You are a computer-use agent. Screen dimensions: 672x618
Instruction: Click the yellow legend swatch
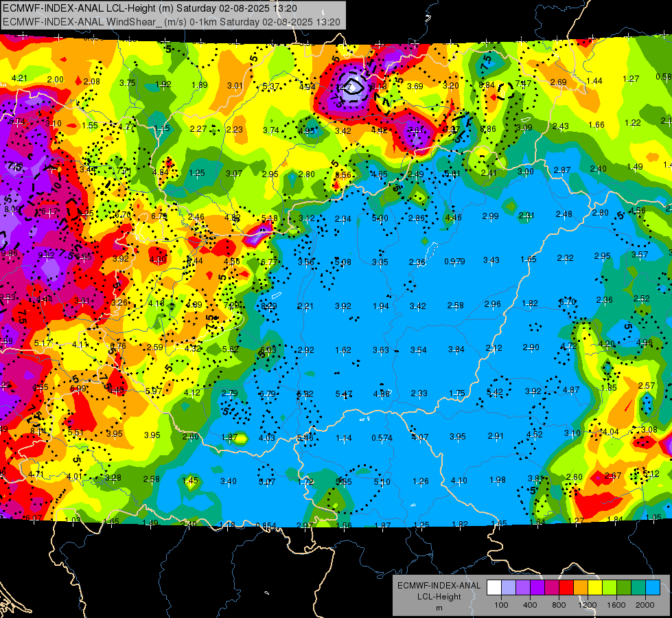tap(595, 588)
